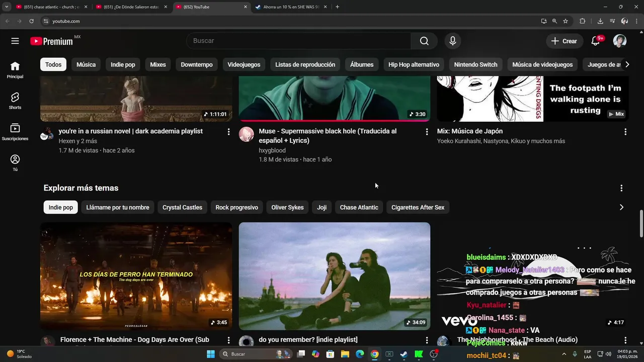Click the Crear button
The height and width of the screenshot is (362, 644).
[565, 41]
